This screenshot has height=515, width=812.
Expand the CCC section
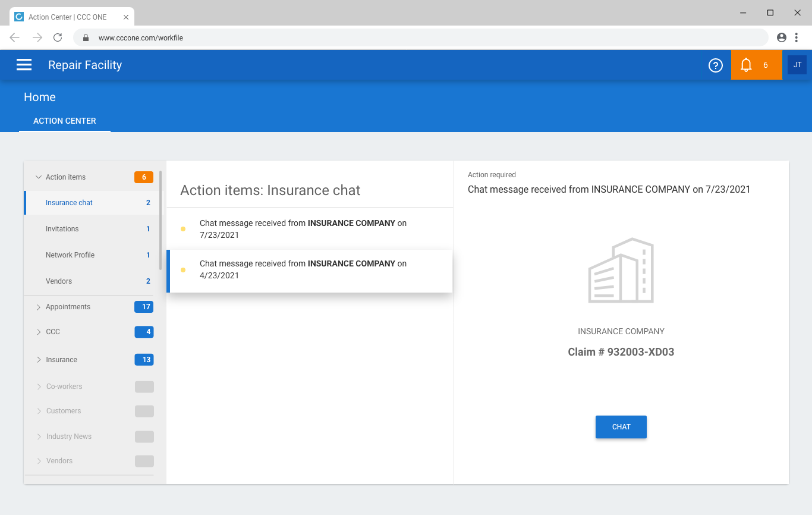[39, 332]
